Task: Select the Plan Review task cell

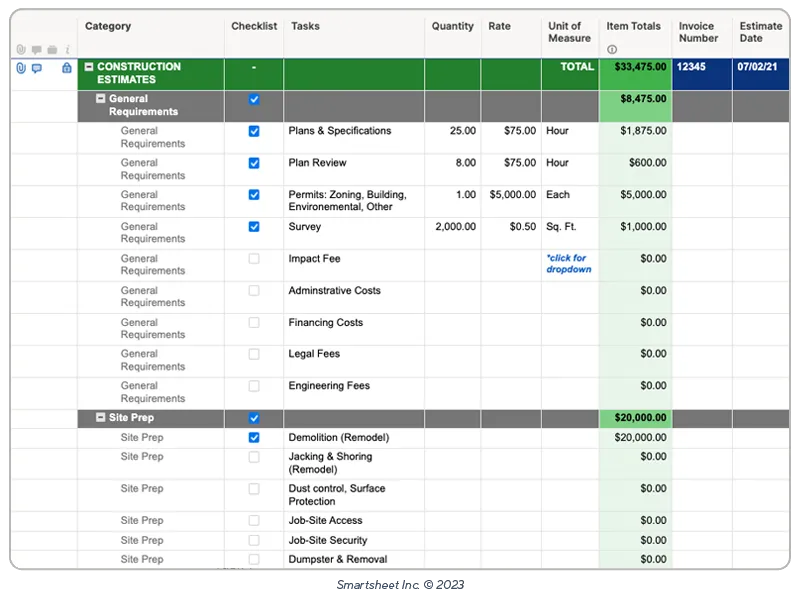Action: (x=354, y=170)
